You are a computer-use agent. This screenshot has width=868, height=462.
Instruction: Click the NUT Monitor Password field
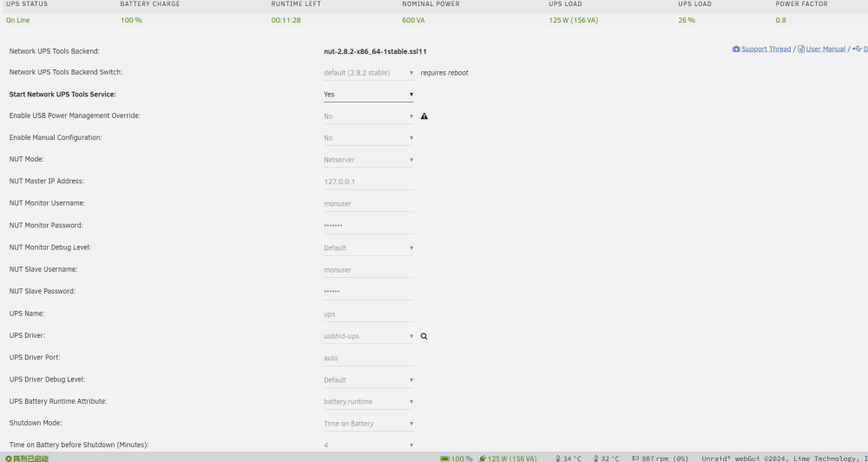(369, 226)
